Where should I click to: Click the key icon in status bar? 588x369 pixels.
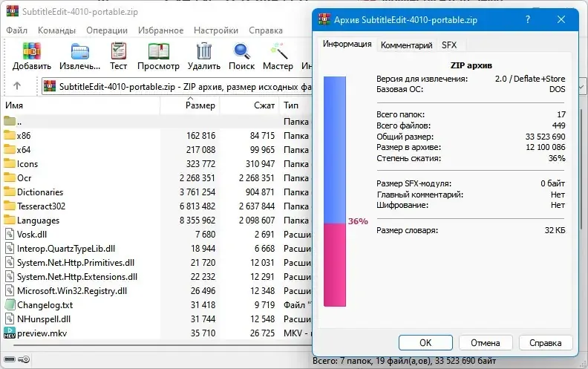(24, 359)
